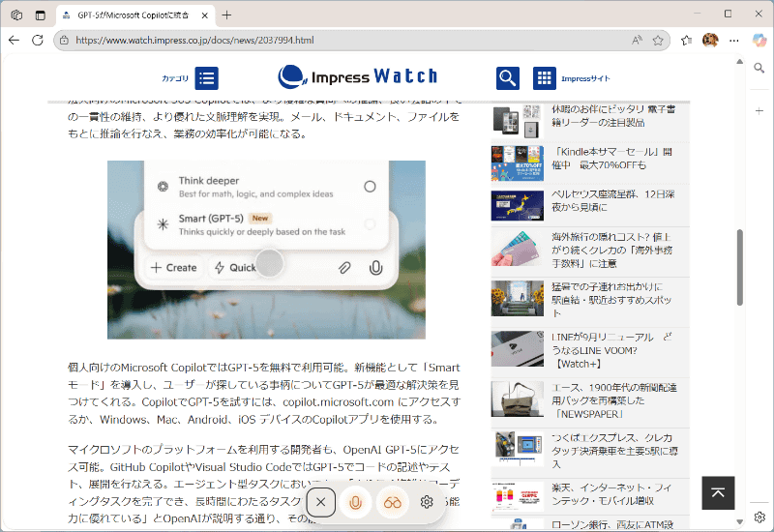Image resolution: width=774 pixels, height=532 pixels.
Task: Open the browser profile avatar
Action: (x=710, y=40)
